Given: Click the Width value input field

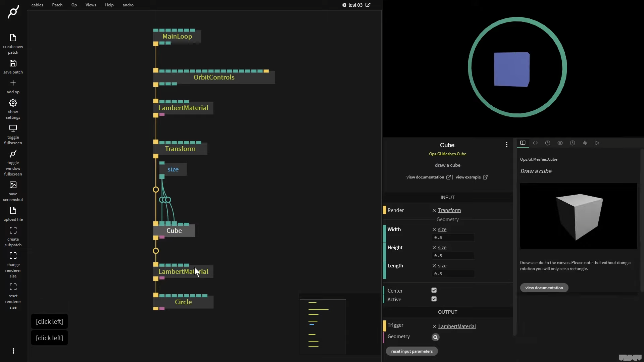Looking at the screenshot, I should 453,238.
